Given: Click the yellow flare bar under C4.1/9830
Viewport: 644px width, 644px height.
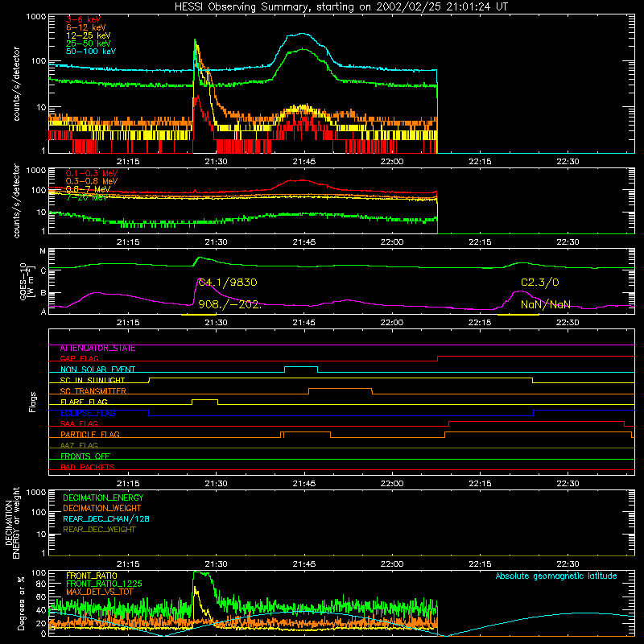Looking at the screenshot, I should click(x=199, y=315).
